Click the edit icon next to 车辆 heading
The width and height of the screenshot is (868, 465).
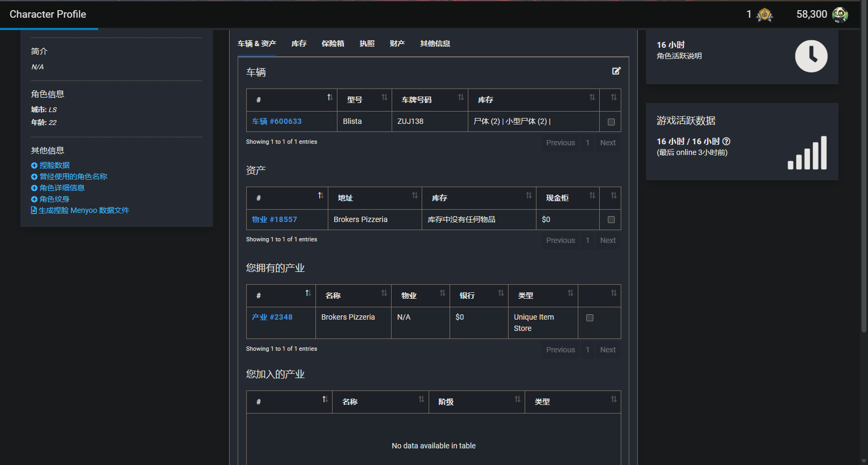[616, 71]
